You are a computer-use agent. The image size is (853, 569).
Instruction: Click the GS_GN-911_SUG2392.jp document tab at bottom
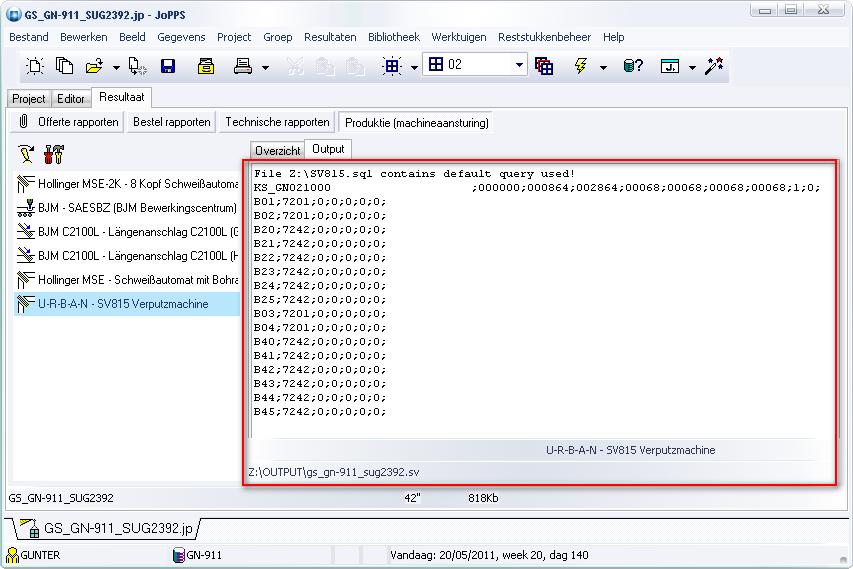[107, 528]
